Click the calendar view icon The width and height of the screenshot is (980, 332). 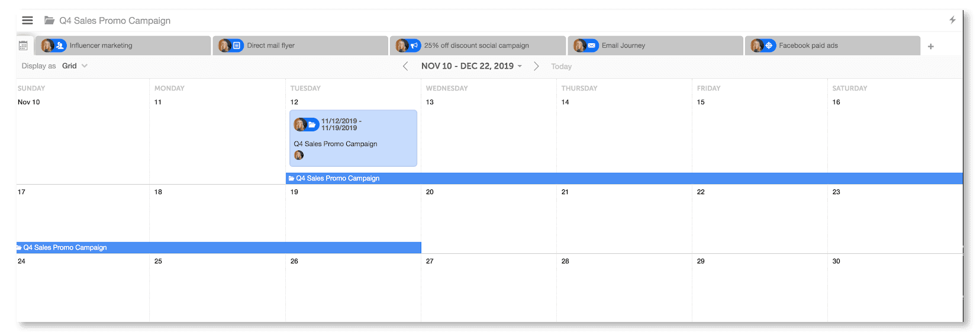(23, 46)
